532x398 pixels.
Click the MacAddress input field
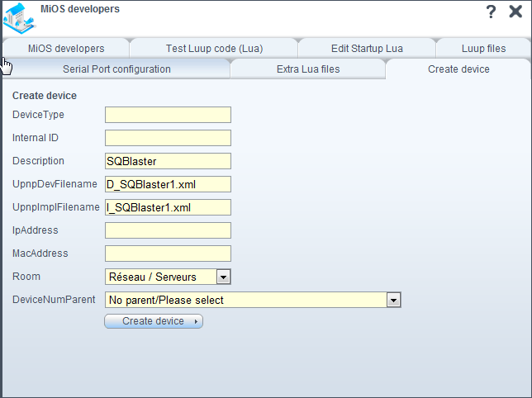click(168, 253)
